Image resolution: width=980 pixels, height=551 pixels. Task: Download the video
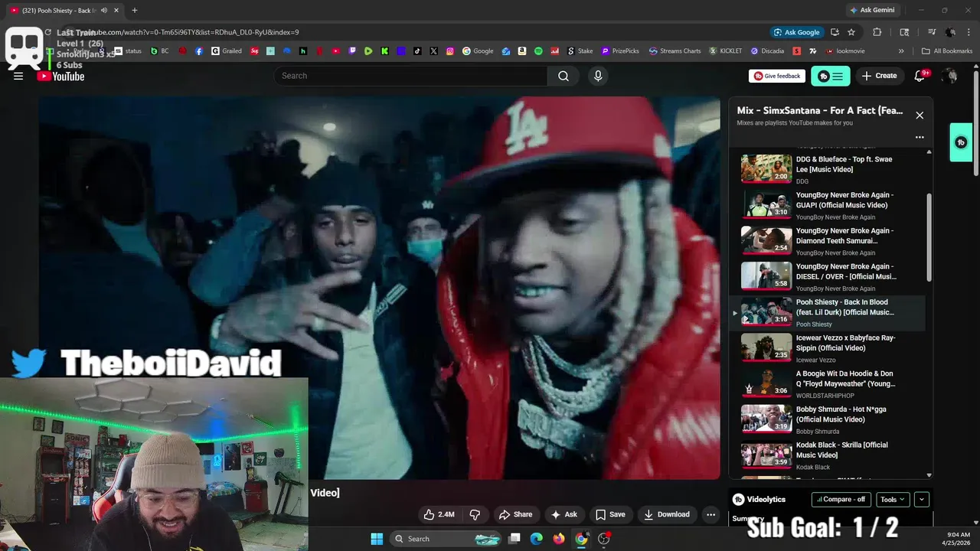667,514
